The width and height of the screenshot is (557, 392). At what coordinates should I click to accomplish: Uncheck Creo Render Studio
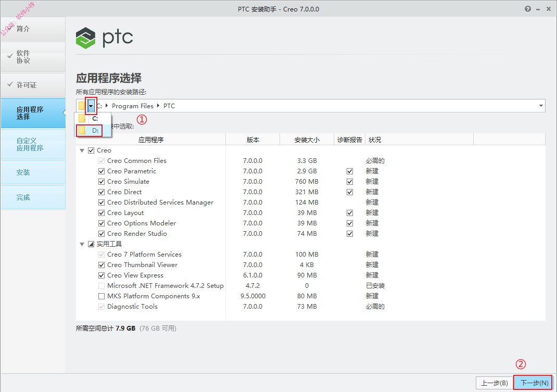click(101, 234)
